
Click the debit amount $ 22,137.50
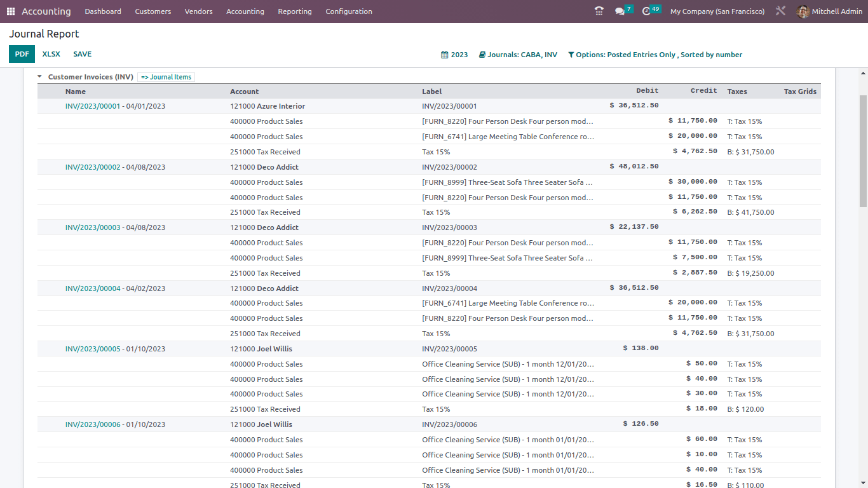coord(634,227)
